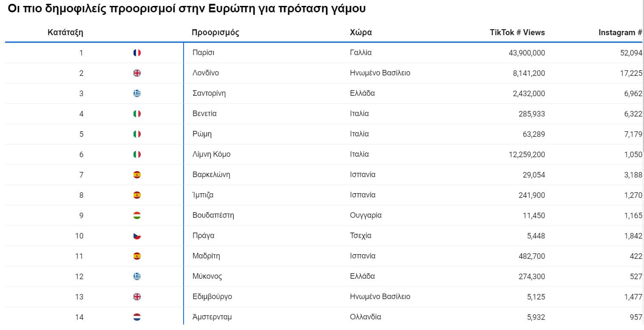The image size is (644, 330).
Task: Sort by the Instagram # column header
Action: coord(620,33)
